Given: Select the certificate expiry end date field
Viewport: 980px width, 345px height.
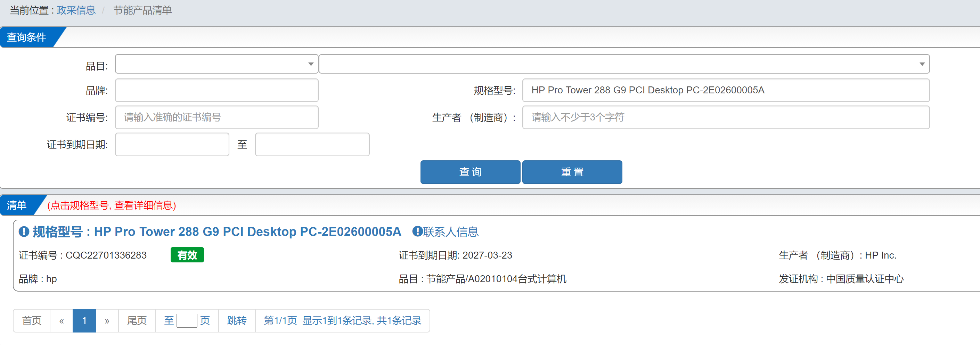Looking at the screenshot, I should tap(312, 144).
